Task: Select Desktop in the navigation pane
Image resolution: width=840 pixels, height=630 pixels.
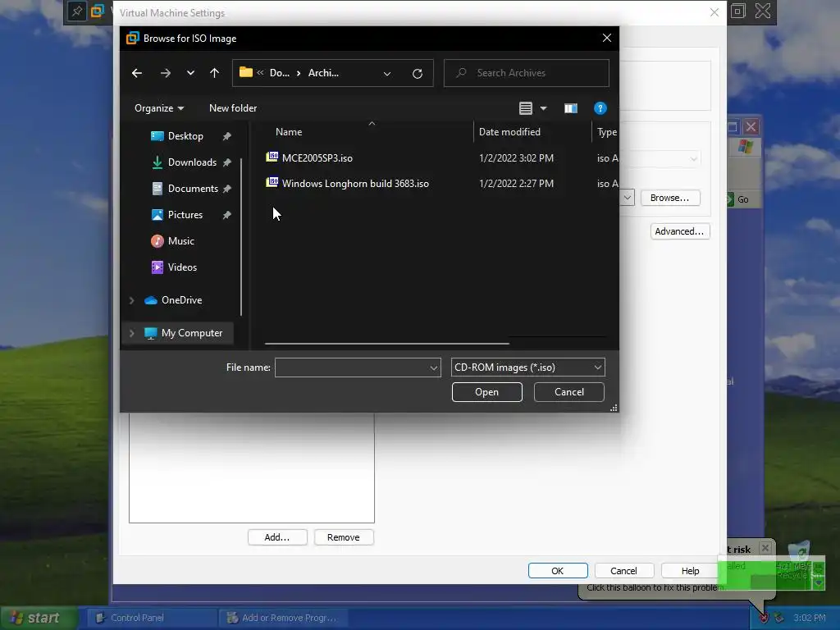Action: pos(185,136)
